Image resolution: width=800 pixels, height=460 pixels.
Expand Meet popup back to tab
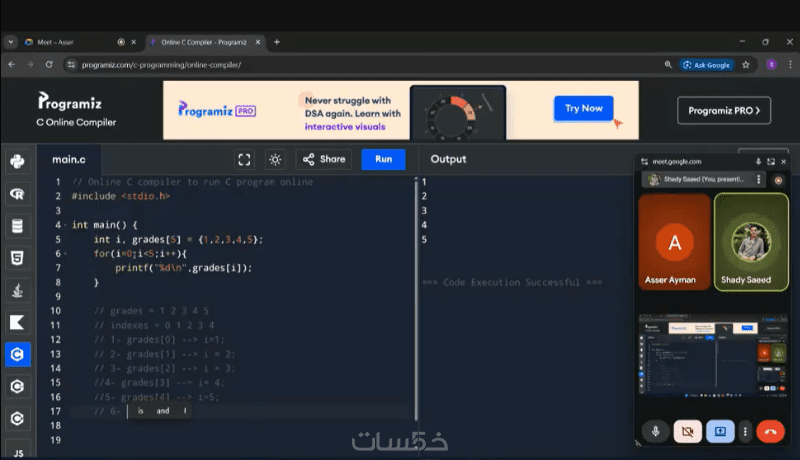click(x=771, y=162)
